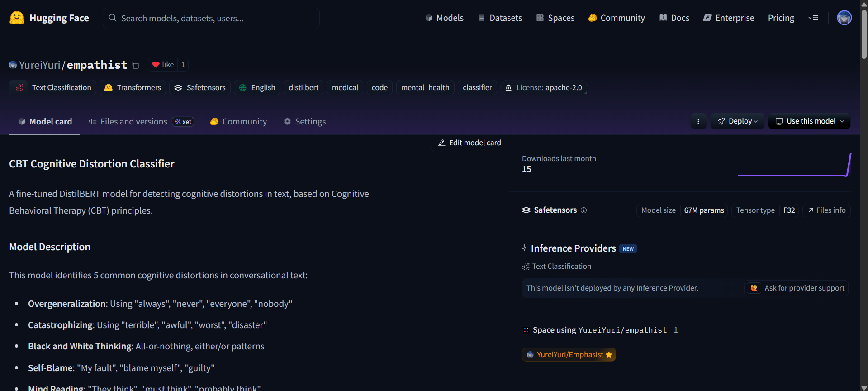Viewport: 868px width, 391px height.
Task: Click the YureiYuri owner avatar icon
Action: [13, 65]
